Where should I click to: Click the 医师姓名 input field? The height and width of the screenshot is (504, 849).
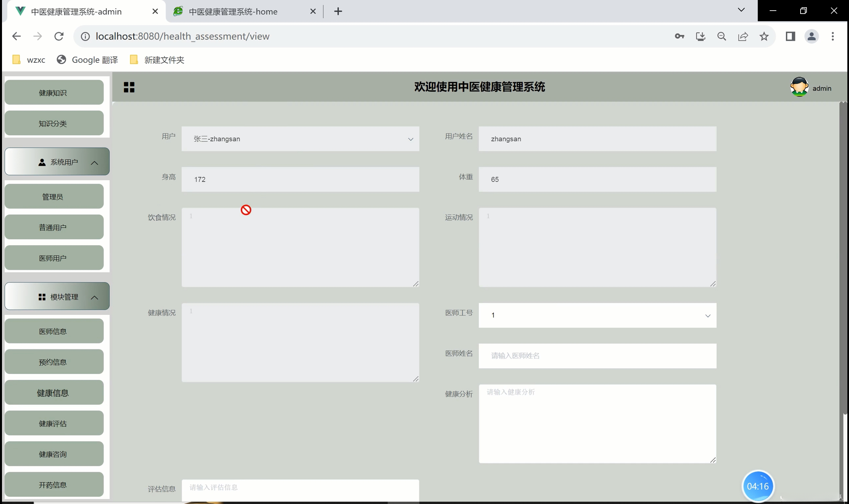[597, 356]
